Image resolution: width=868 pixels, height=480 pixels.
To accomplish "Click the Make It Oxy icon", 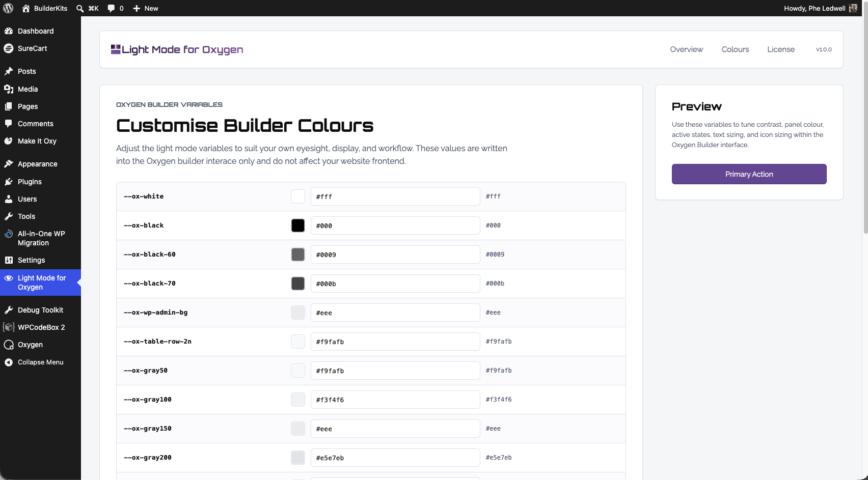I will 9,141.
